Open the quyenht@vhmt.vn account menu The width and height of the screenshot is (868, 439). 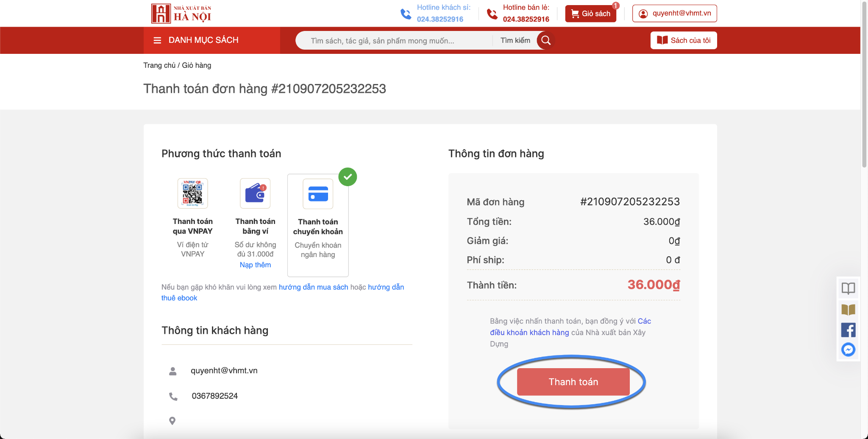tap(675, 14)
